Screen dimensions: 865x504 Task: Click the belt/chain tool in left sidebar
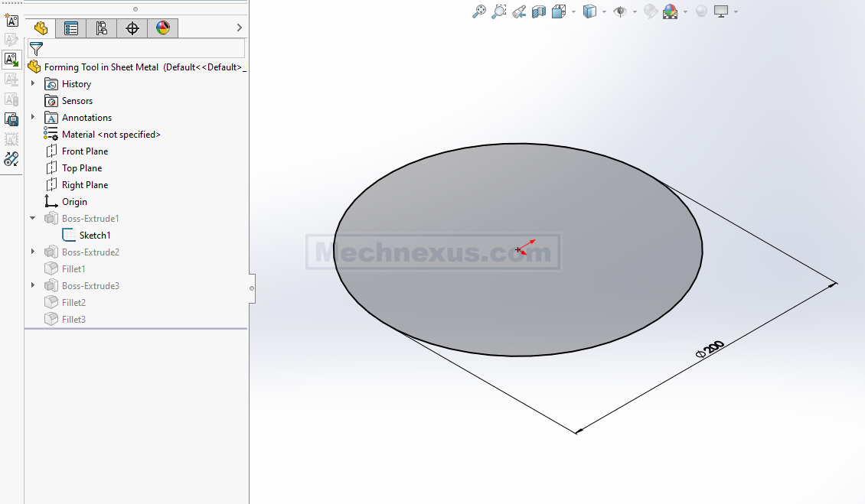click(x=11, y=159)
